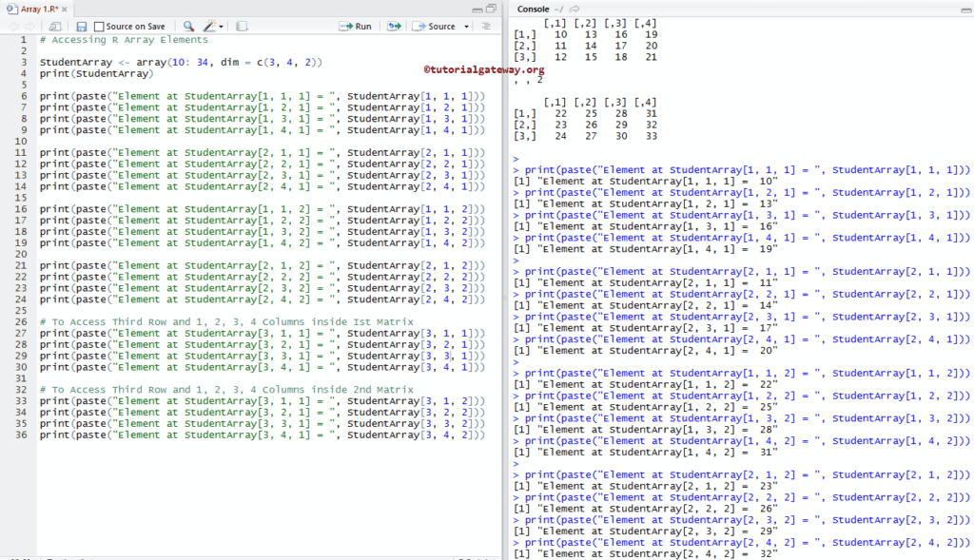This screenshot has width=974, height=560.
Task: Click console output 'Element at StudentArray[1, 4, 1] = 19'
Action: (646, 249)
